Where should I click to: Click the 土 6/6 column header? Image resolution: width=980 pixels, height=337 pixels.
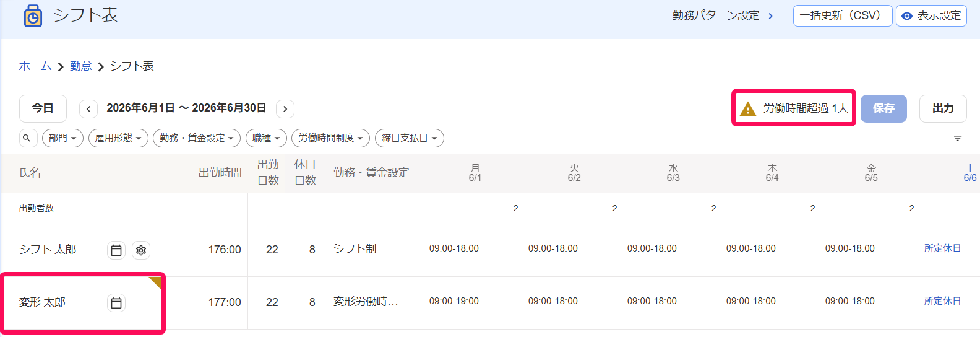(970, 173)
